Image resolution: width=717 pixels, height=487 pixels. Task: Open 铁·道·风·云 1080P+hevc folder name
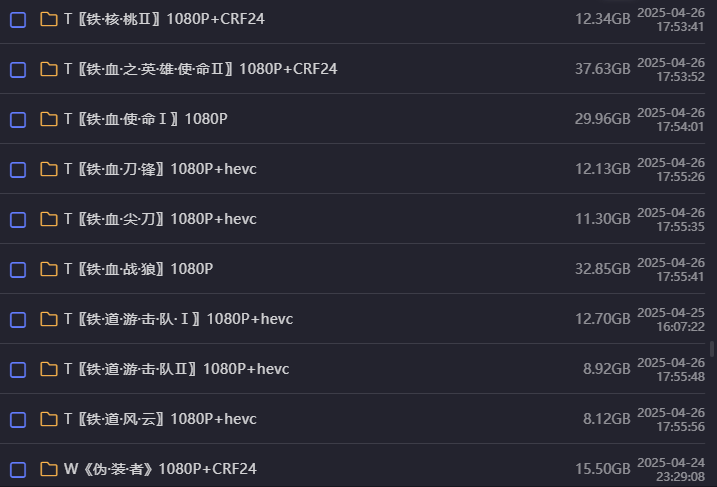point(160,419)
